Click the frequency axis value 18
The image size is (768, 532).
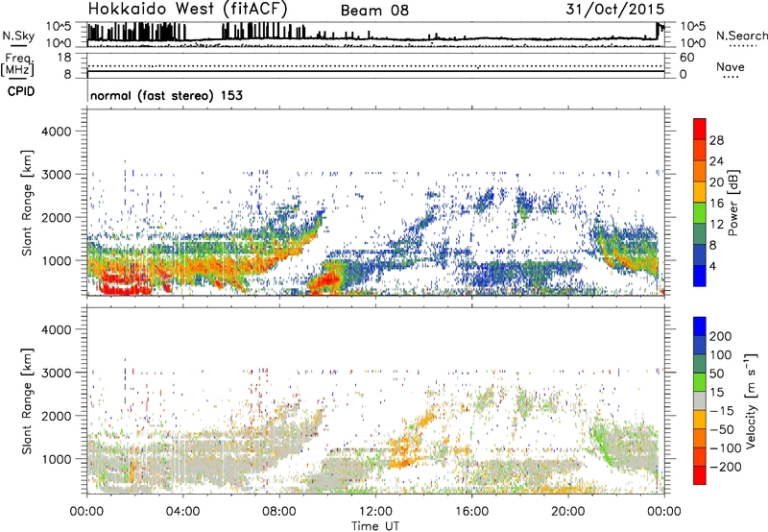[x=64, y=58]
